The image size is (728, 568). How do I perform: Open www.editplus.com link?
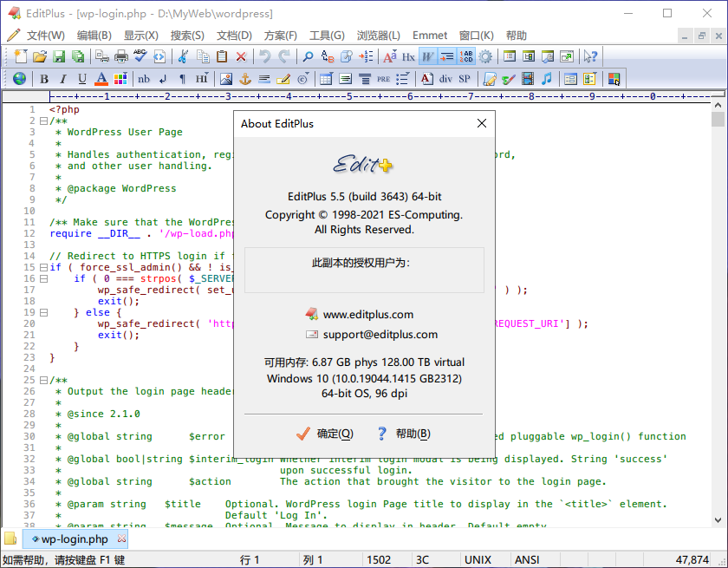368,315
